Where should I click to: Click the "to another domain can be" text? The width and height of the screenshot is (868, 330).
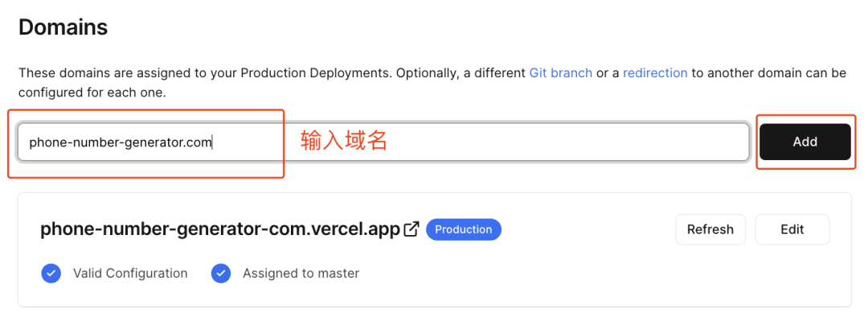(x=768, y=72)
